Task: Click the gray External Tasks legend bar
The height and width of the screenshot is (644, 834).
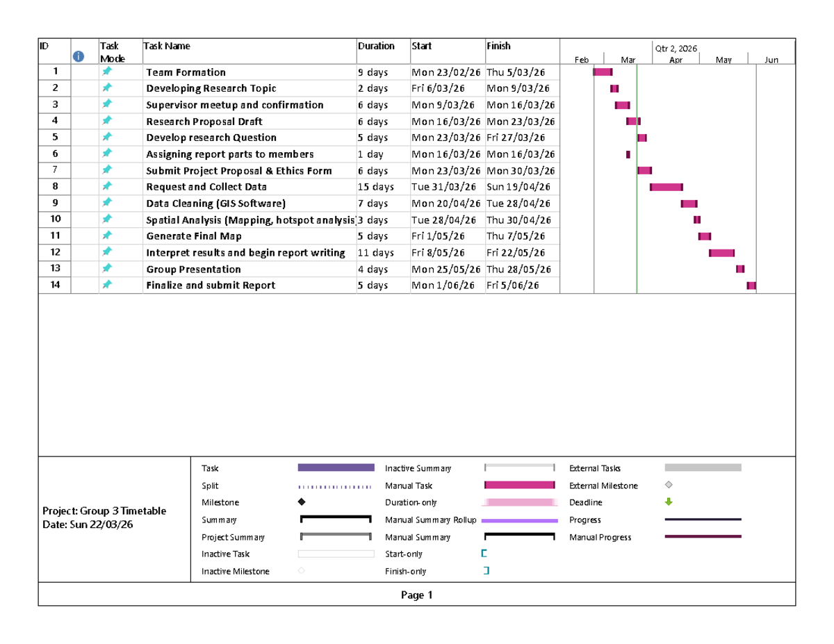Action: pyautogui.click(x=703, y=468)
